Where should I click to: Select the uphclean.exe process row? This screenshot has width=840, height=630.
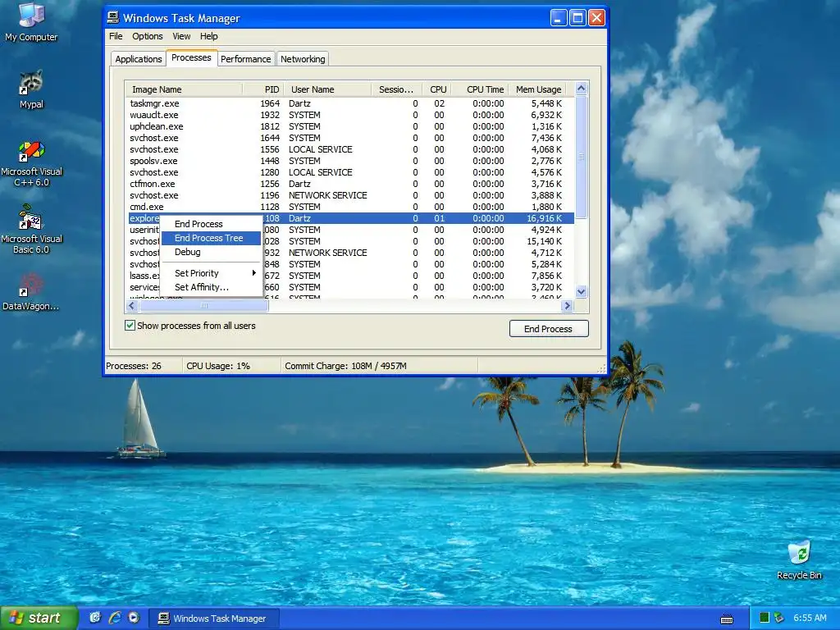pyautogui.click(x=351, y=126)
